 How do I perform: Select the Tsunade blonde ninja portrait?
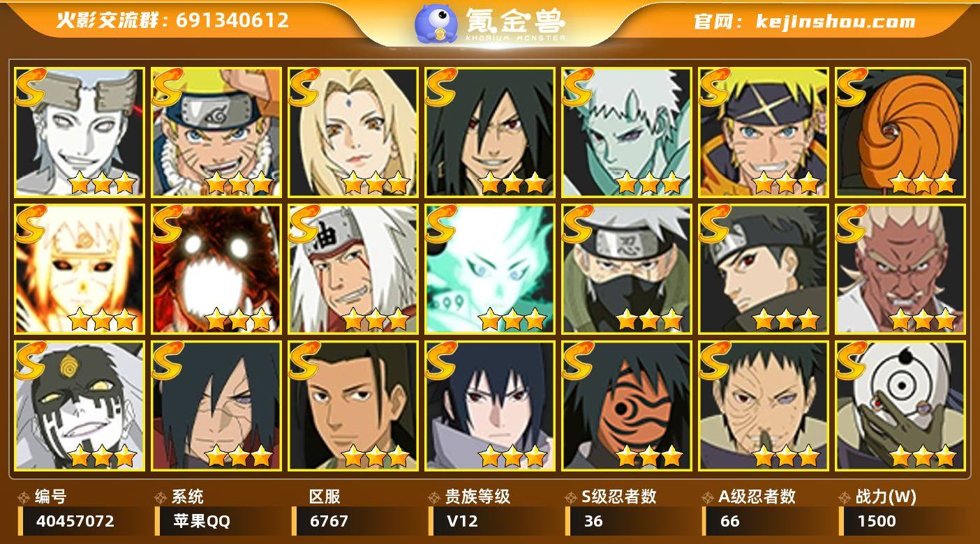click(x=353, y=132)
